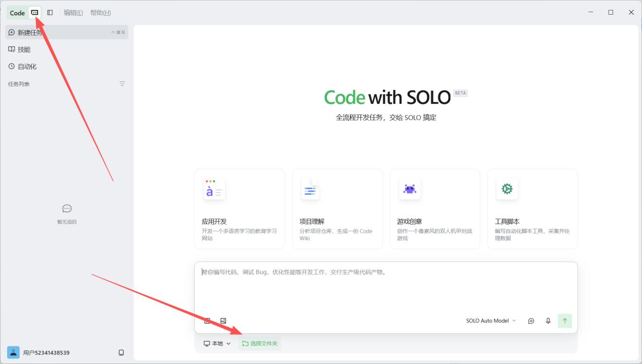This screenshot has height=364, width=642.
Task: Minimize the application window
Action: (x=591, y=13)
